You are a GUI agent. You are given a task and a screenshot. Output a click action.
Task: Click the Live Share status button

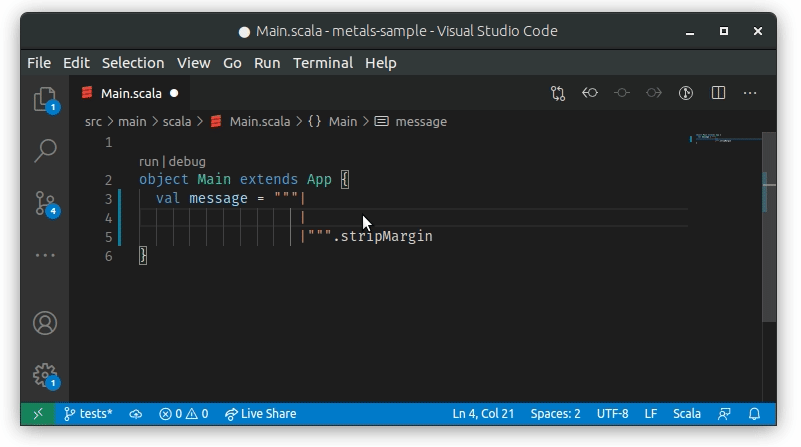click(x=261, y=414)
